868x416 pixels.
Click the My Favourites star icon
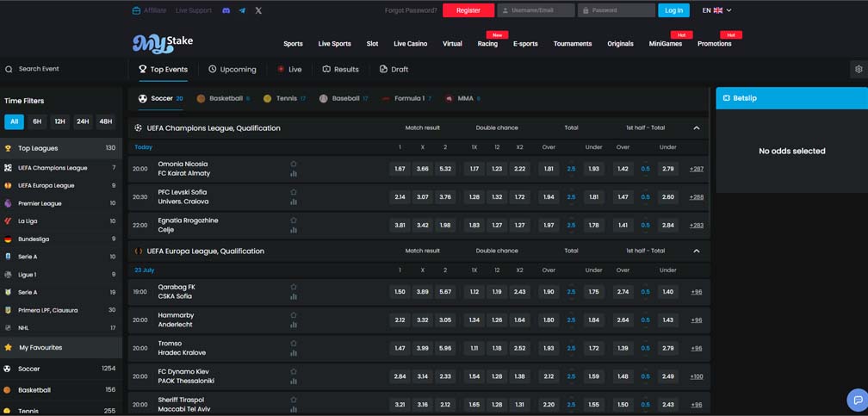point(8,348)
